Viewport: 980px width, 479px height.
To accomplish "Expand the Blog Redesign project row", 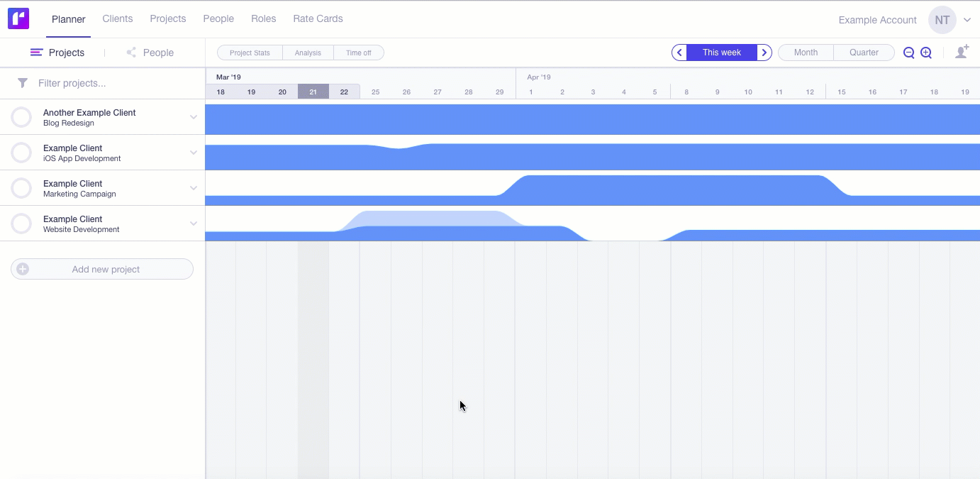I will tap(193, 117).
